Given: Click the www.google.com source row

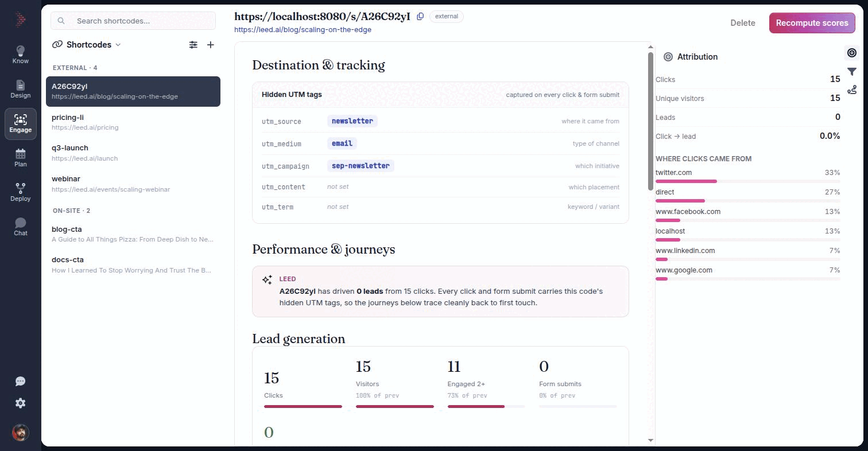Looking at the screenshot, I should point(747,273).
